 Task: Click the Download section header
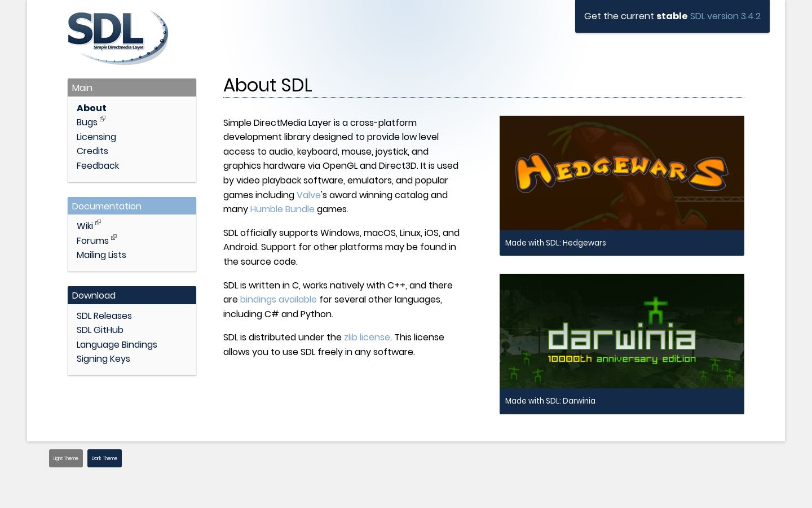click(x=132, y=295)
